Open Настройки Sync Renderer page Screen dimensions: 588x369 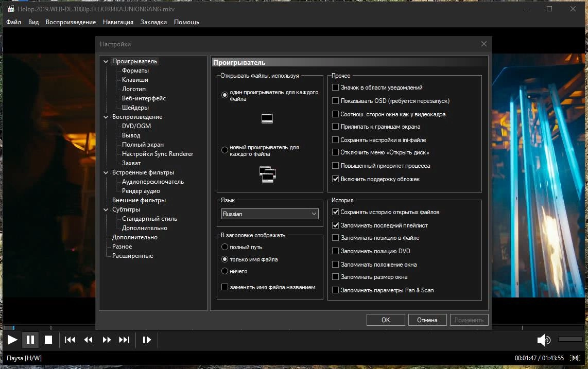click(158, 154)
